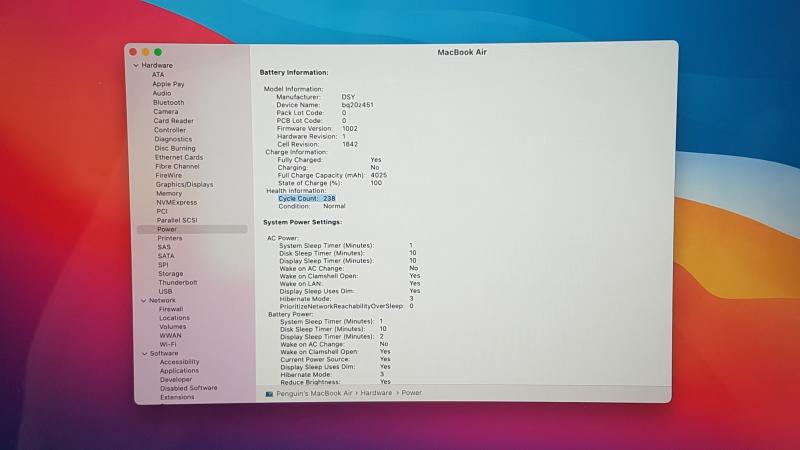Select Memory in the sidebar
Image resolution: width=800 pixels, height=450 pixels.
pyautogui.click(x=169, y=193)
